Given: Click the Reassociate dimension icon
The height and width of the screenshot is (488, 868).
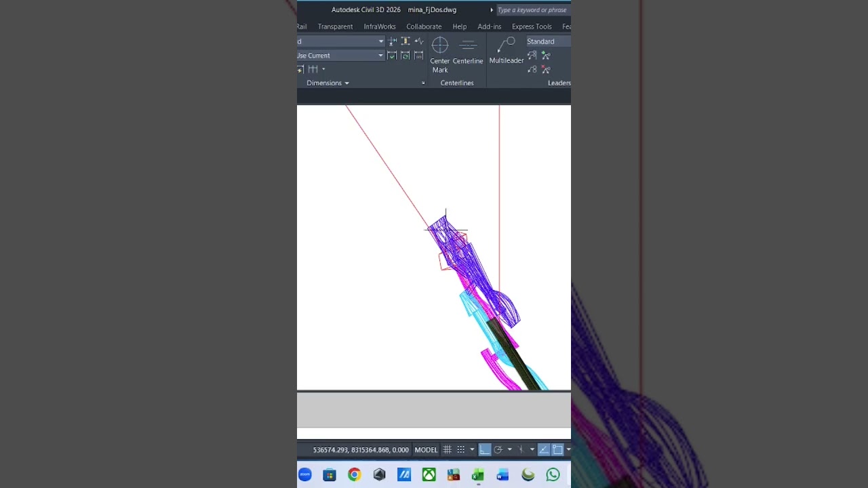Looking at the screenshot, I should 419,56.
